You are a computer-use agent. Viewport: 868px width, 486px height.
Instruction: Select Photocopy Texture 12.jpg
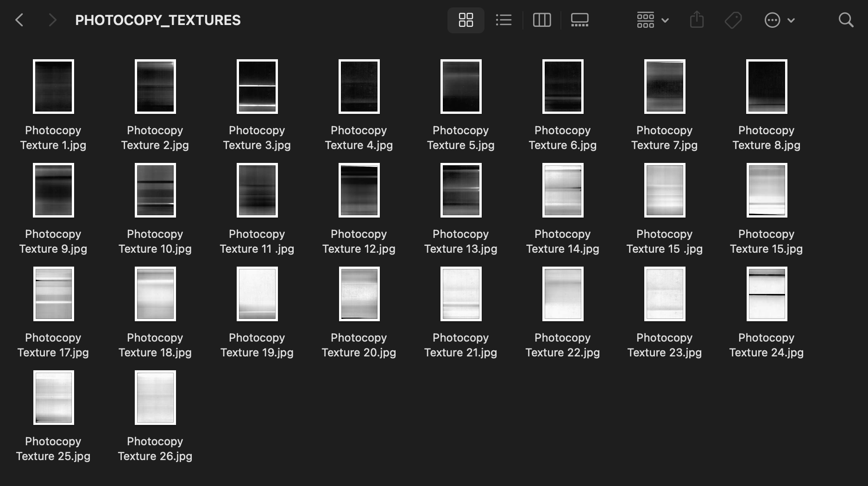click(x=359, y=190)
